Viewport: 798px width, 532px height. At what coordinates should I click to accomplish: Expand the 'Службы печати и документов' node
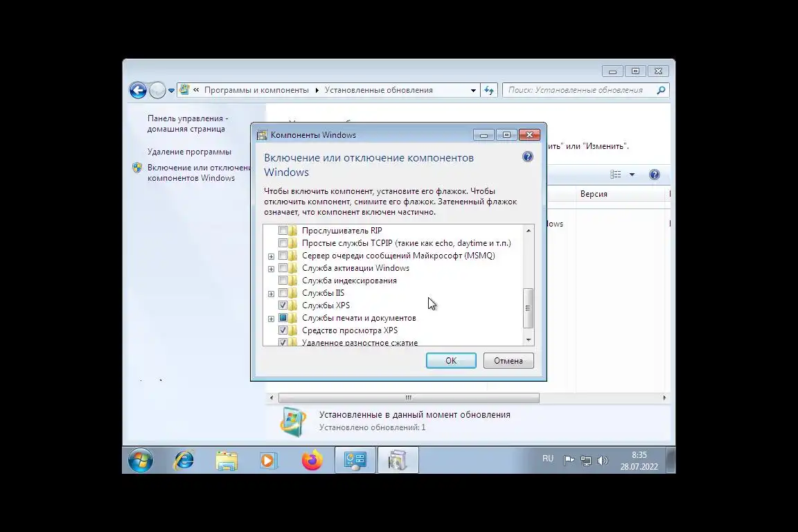[272, 319]
